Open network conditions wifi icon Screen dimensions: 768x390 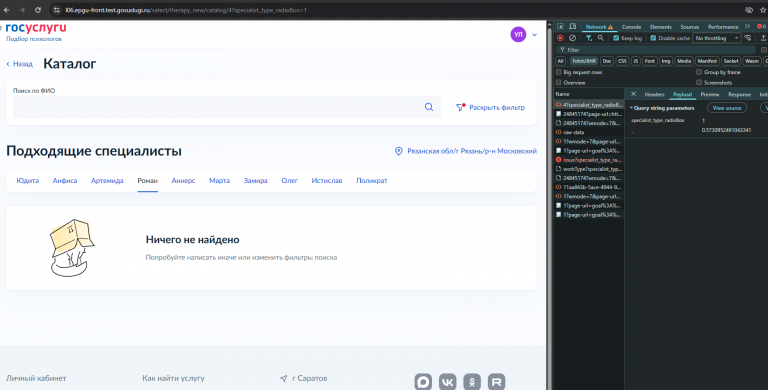(x=748, y=38)
